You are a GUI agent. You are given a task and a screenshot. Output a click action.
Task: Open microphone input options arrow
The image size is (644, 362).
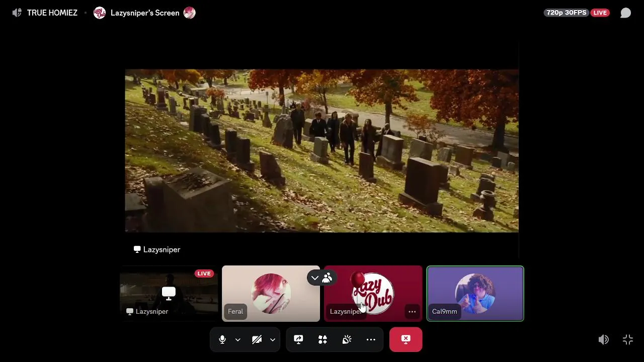[x=237, y=340]
